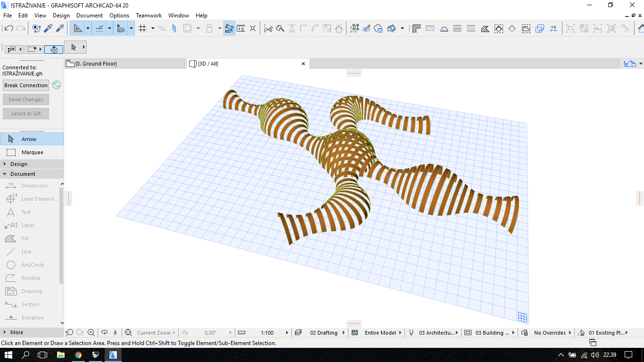Click the Edit Selection Set icon
This screenshot has height=362, width=644.
[355, 28]
